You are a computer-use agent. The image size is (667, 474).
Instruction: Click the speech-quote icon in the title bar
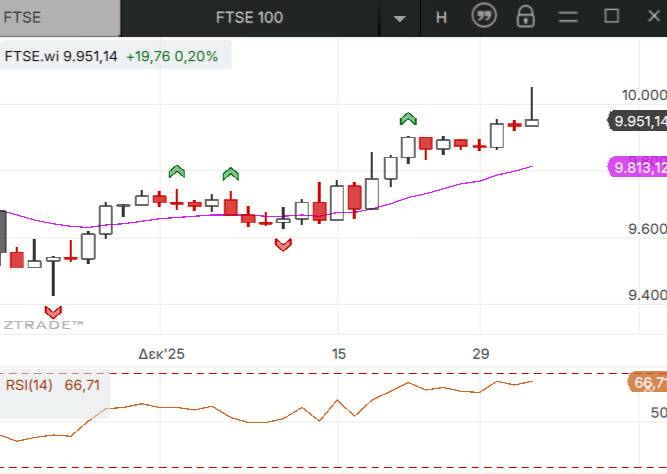click(x=485, y=17)
